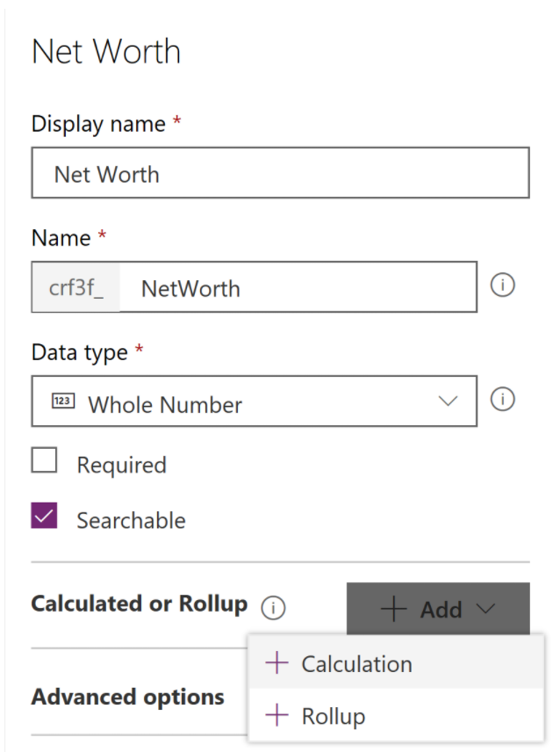Expand the Advanced options section
Viewport: 560px width, 752px height.
tap(128, 698)
